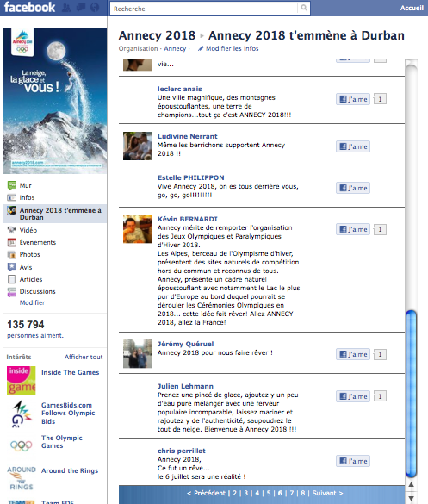Click the scrollbar up arrow
Viewport: 428px width, 504px height.
pos(411,484)
